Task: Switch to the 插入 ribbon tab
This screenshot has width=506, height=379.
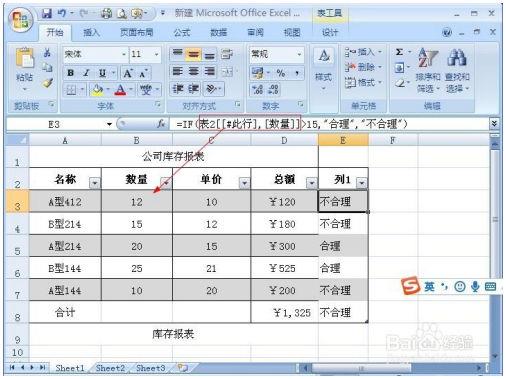Action: pos(91,32)
